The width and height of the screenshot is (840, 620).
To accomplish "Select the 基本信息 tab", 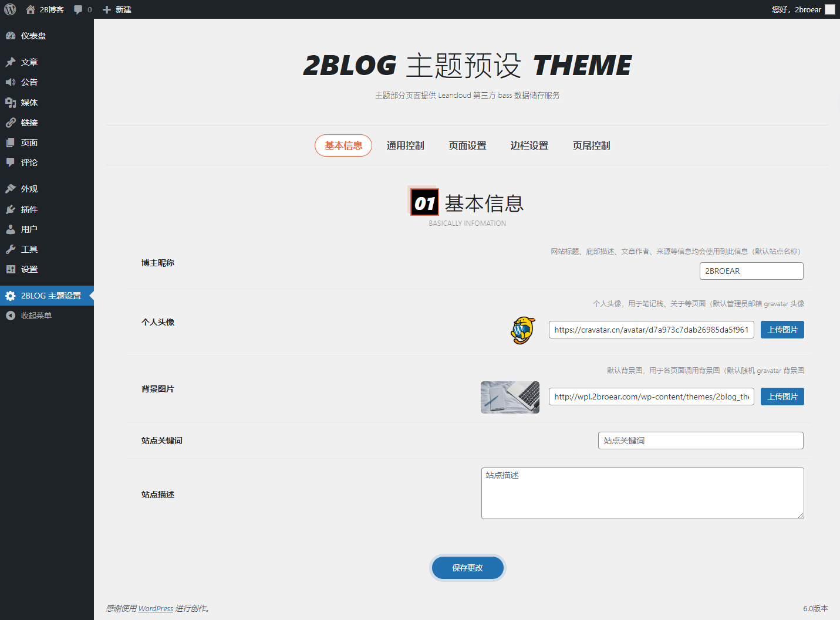I will click(x=343, y=145).
